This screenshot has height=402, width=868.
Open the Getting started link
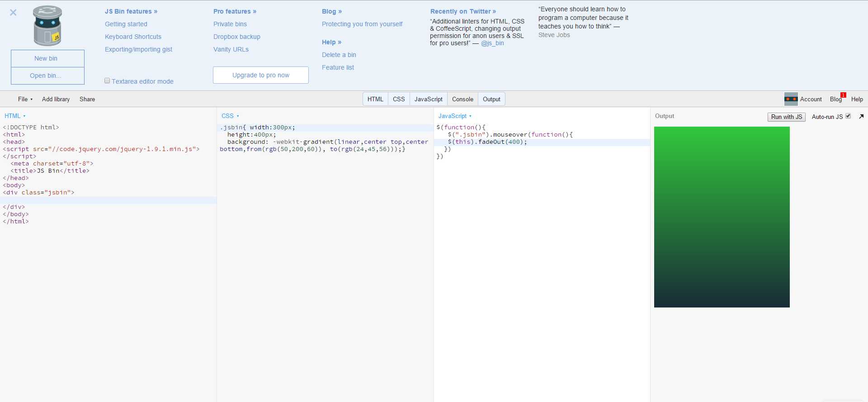pos(126,24)
